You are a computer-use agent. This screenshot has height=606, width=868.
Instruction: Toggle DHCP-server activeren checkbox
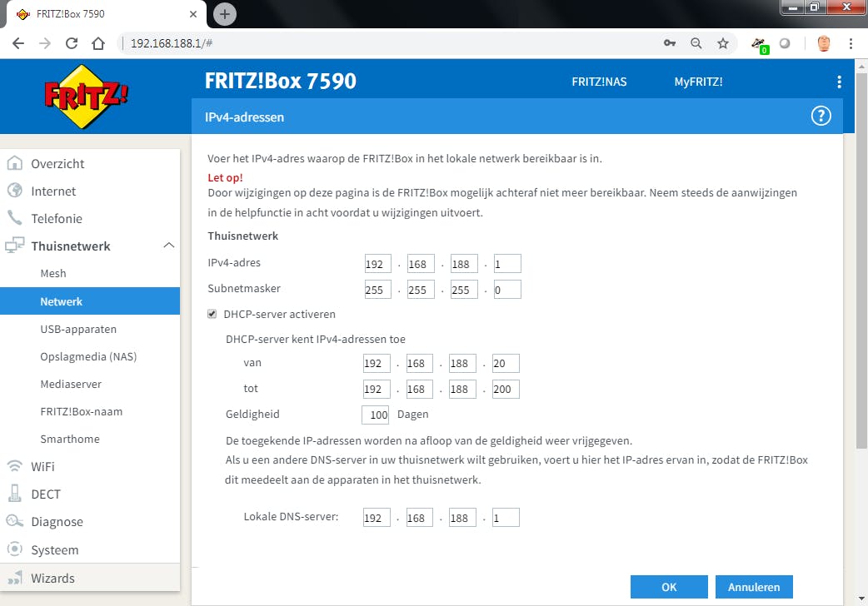[x=212, y=314]
